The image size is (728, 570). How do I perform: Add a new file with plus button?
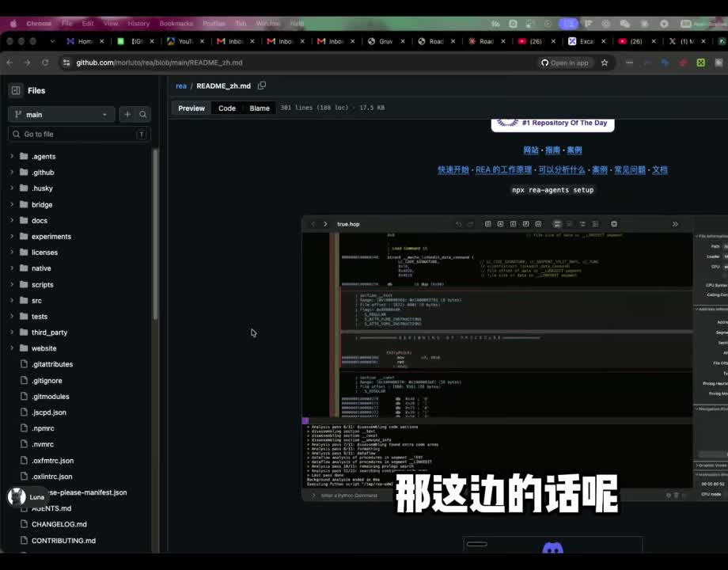coord(127,114)
